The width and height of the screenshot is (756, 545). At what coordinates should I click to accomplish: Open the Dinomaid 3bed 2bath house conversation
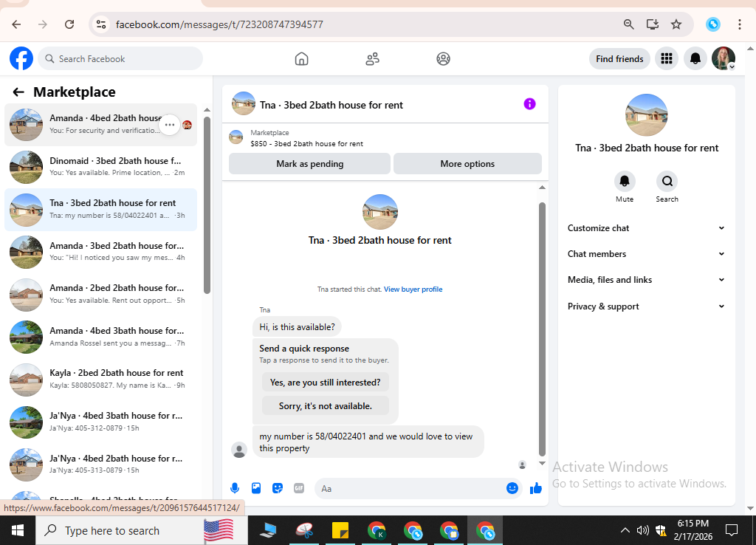point(100,167)
